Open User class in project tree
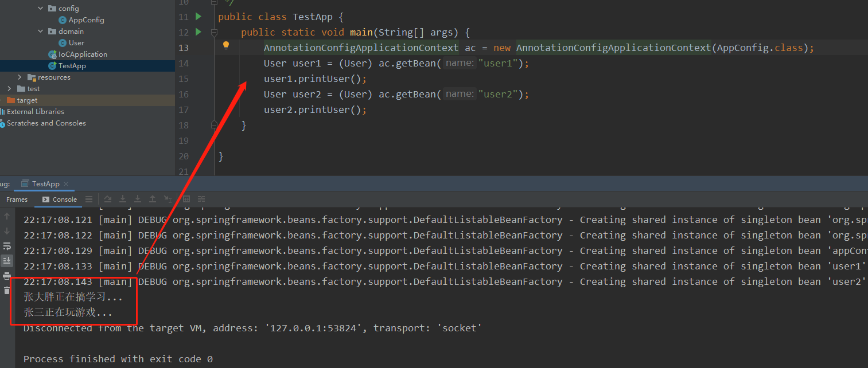The image size is (868, 368). tap(72, 42)
